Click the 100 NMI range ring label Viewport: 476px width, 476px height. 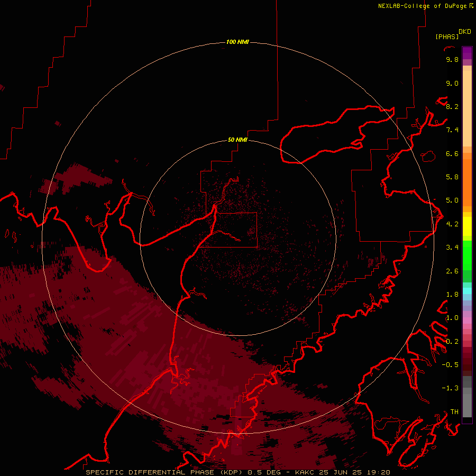(237, 42)
